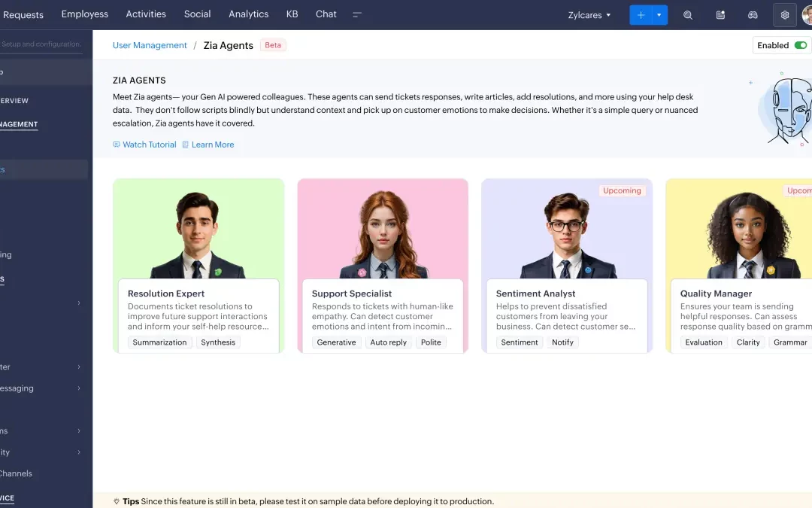Toggle the Enabled switch off

tap(801, 45)
